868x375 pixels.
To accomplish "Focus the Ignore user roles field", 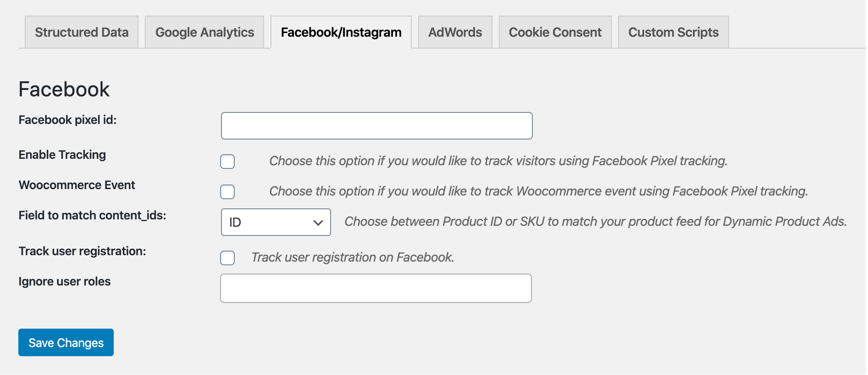I will (376, 288).
